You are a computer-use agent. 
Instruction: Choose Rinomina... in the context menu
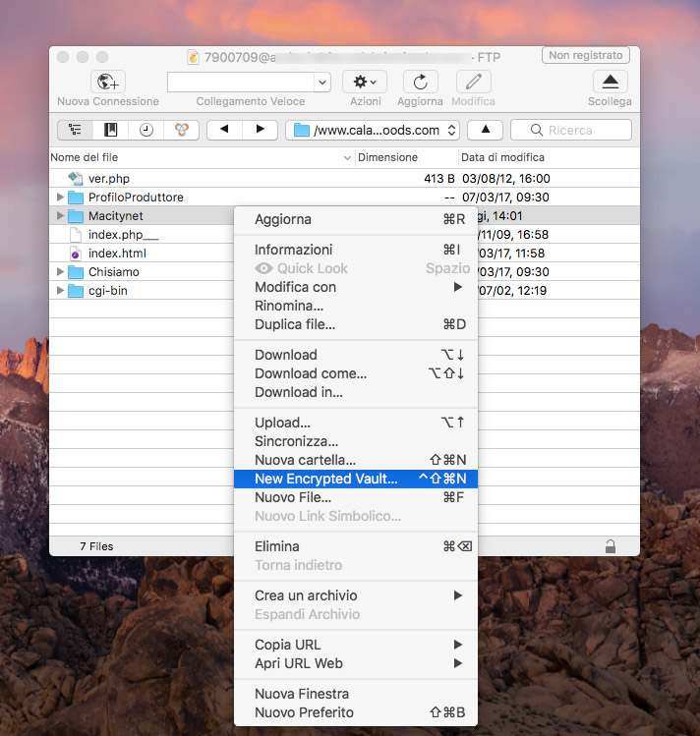pyautogui.click(x=356, y=306)
